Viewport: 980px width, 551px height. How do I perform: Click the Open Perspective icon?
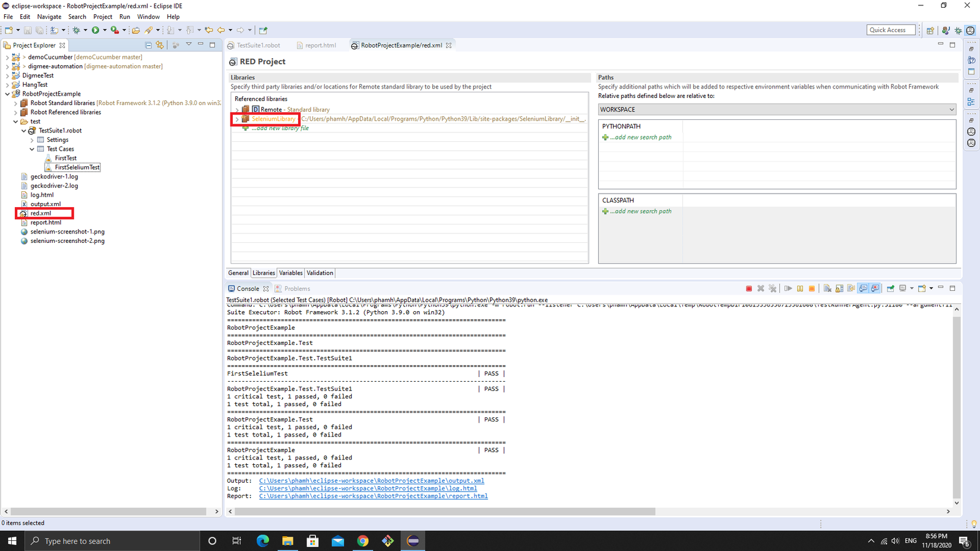coord(930,30)
